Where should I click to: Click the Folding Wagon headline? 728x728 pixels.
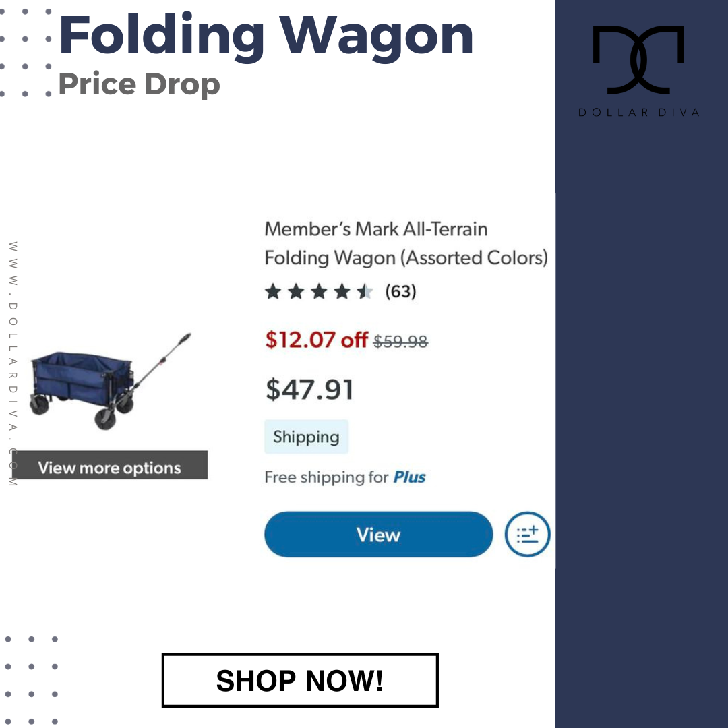click(x=266, y=36)
